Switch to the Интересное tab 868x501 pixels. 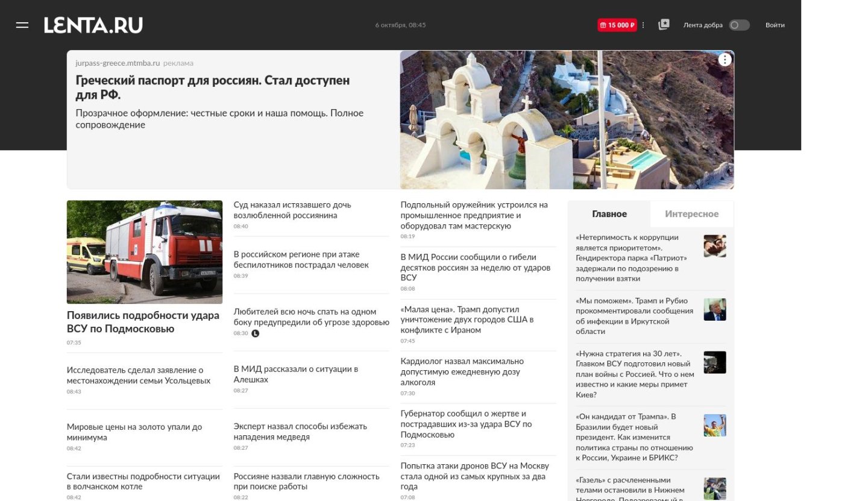coord(692,214)
